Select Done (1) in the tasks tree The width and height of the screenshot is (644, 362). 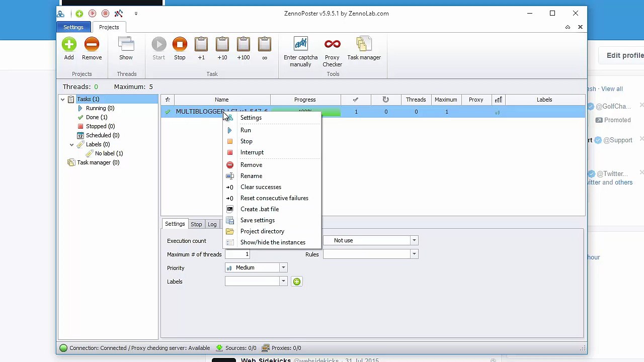(97, 117)
